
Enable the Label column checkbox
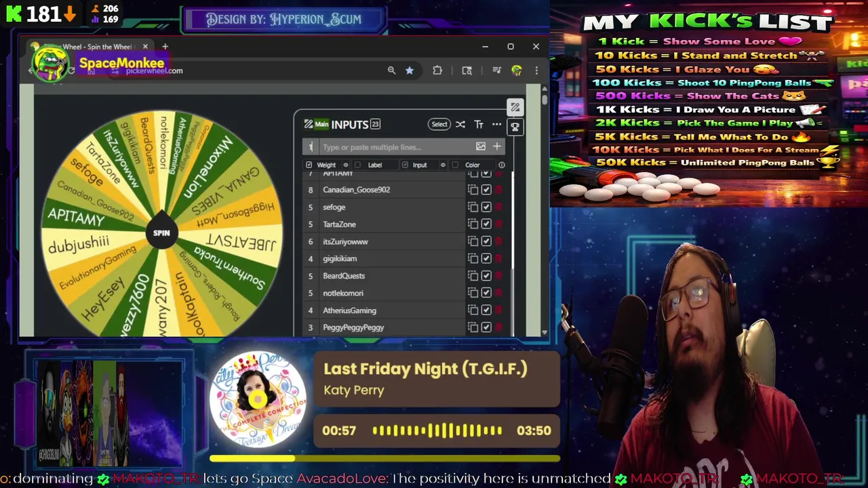(358, 165)
